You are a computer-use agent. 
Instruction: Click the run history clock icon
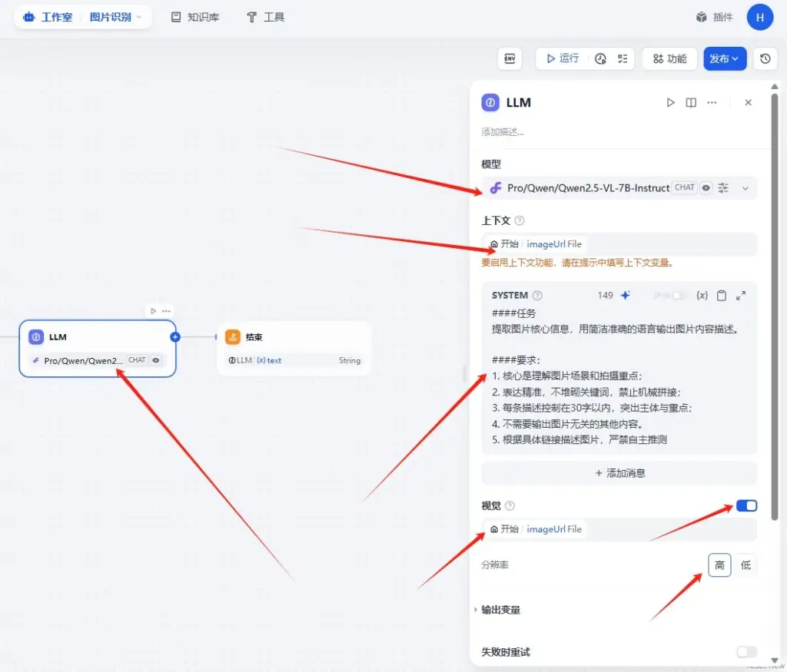[599, 59]
